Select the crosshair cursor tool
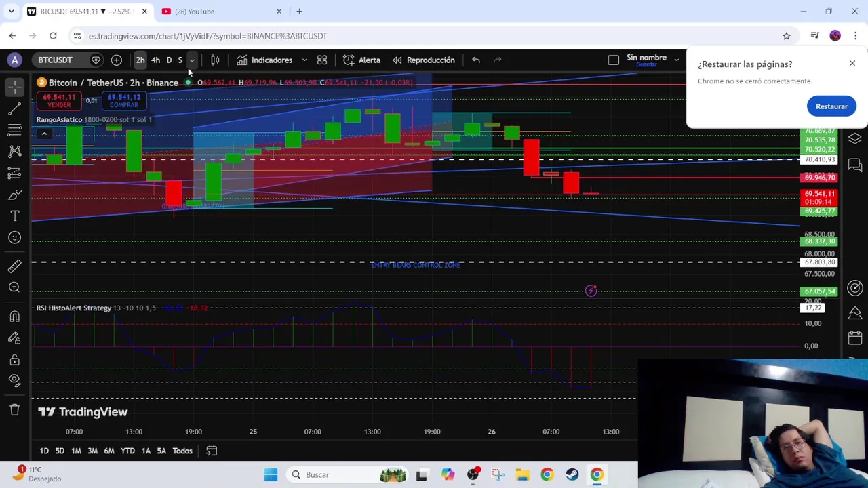Viewport: 868px width, 488px height. pos(14,87)
